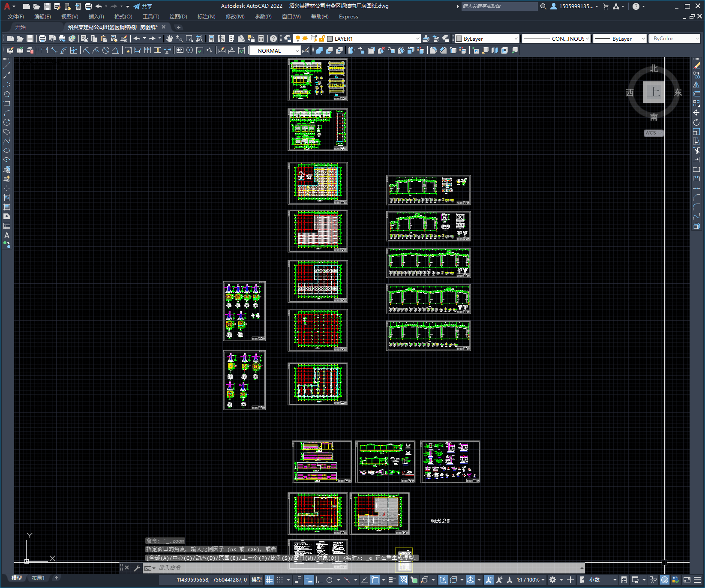
Task: Select the Linear dimension tool
Action: coord(44,50)
